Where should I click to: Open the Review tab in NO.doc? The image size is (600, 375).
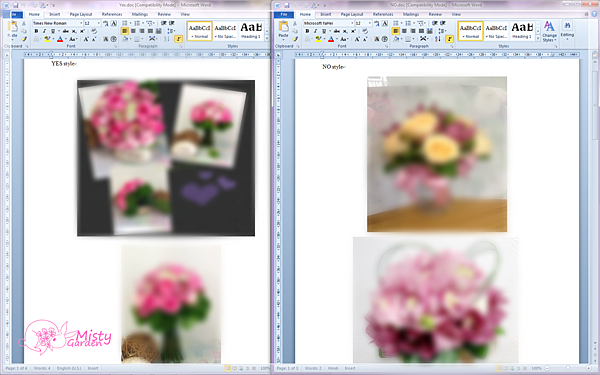coord(435,15)
